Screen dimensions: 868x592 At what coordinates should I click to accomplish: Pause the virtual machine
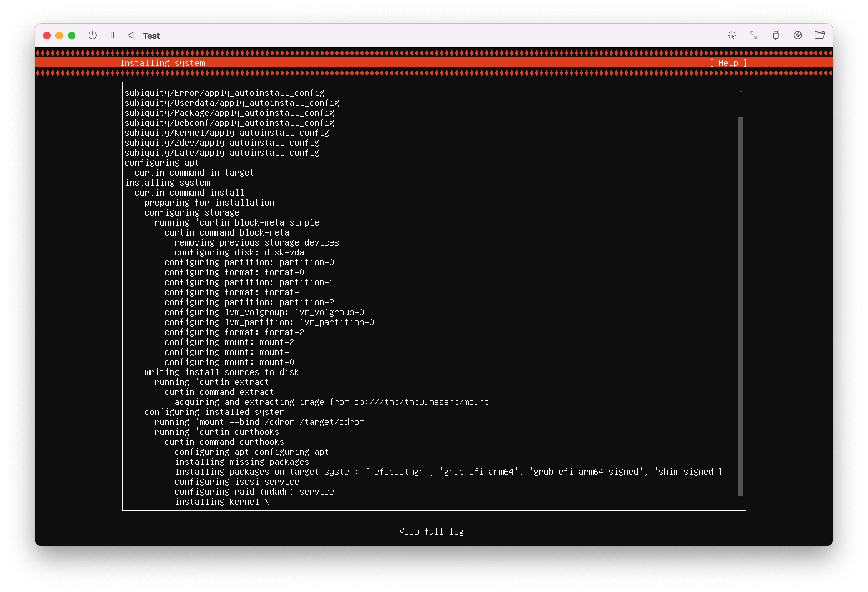click(112, 36)
